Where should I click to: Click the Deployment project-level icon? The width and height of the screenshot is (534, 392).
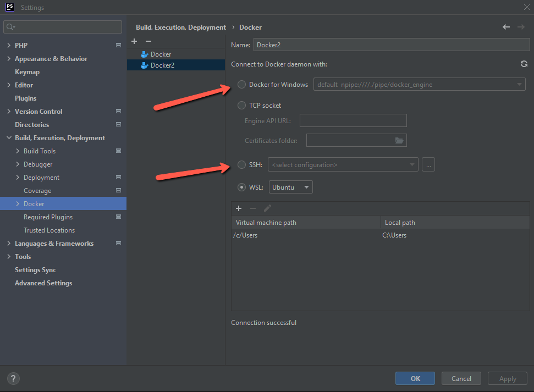tap(119, 177)
